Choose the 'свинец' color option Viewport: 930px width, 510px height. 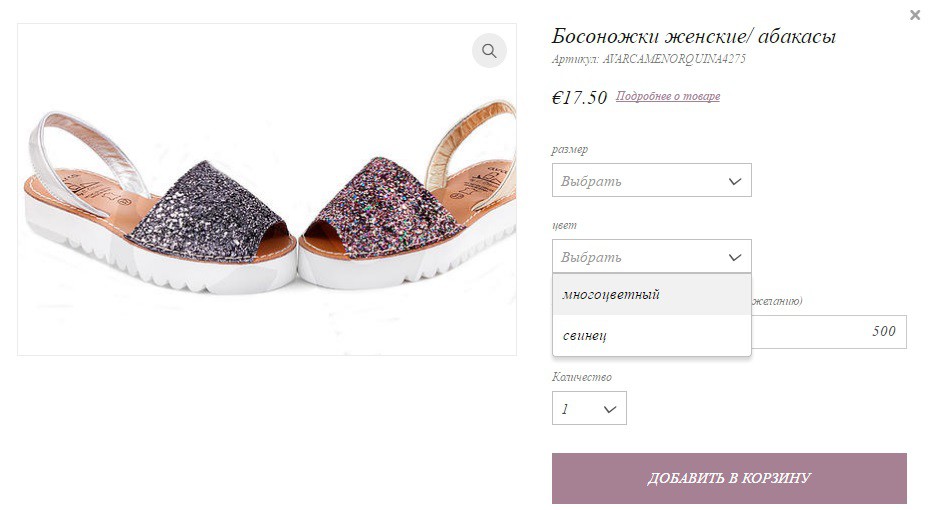(652, 335)
